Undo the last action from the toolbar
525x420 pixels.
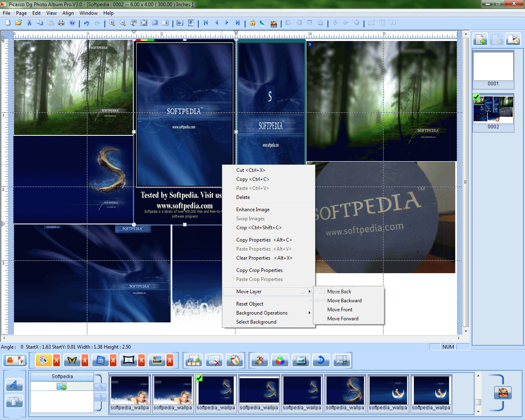pos(86,23)
